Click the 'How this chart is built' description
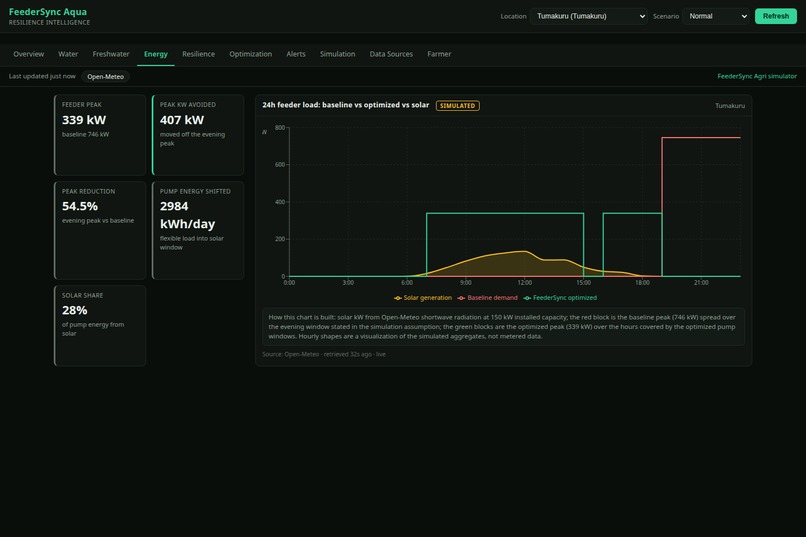This screenshot has width=806, height=537. point(503,327)
